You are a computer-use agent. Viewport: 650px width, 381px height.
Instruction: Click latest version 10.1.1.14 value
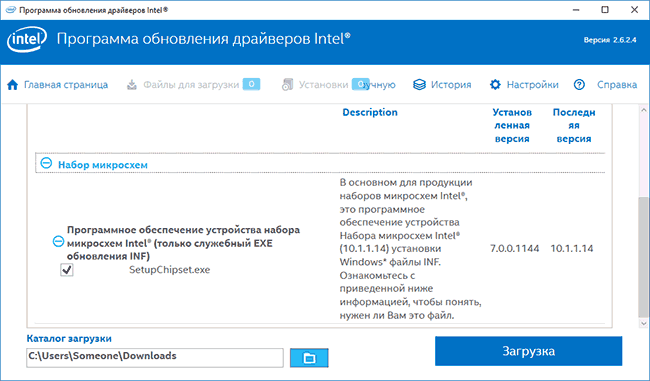coord(572,248)
